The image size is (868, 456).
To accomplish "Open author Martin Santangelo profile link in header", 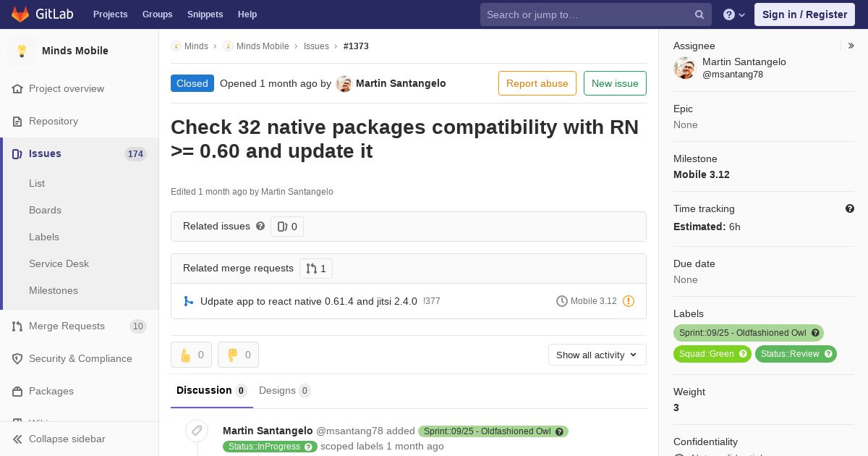I will pos(401,83).
